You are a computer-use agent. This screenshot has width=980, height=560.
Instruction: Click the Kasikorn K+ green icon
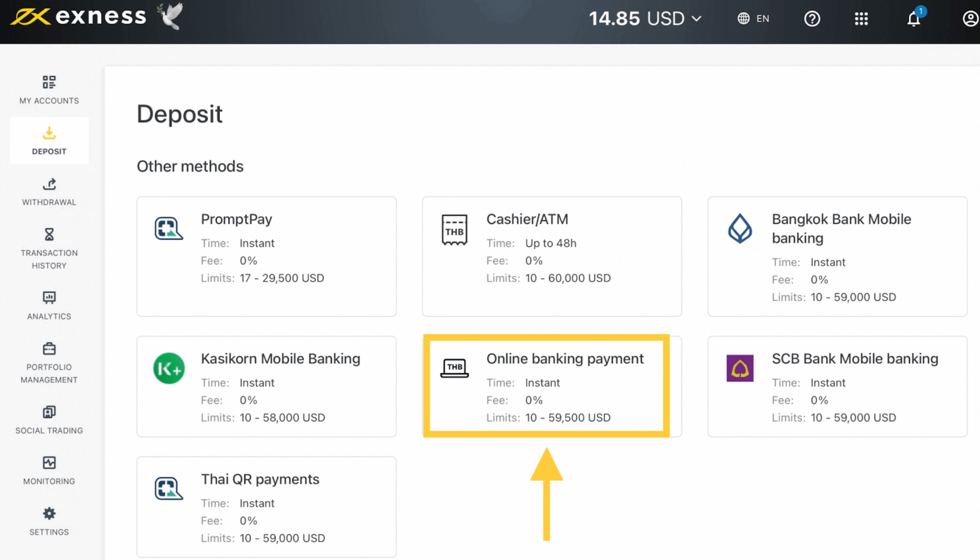point(169,368)
